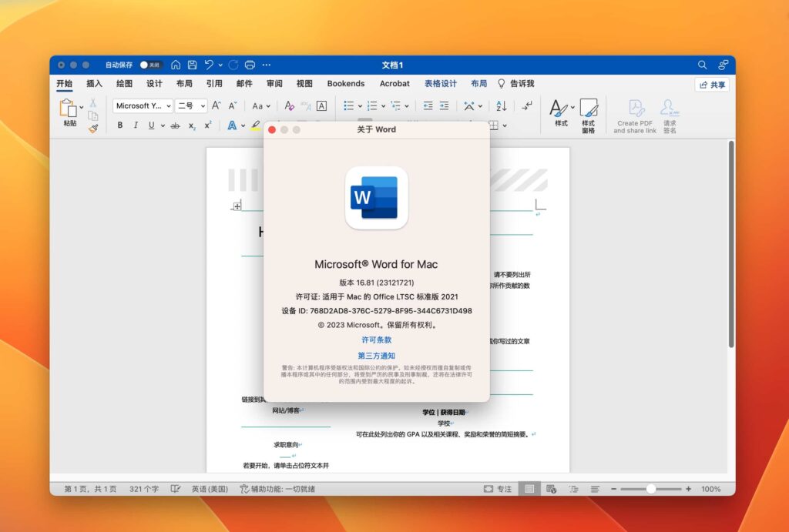Click the zoom slider handle in status bar
This screenshot has height=532, width=789.
coord(651,488)
